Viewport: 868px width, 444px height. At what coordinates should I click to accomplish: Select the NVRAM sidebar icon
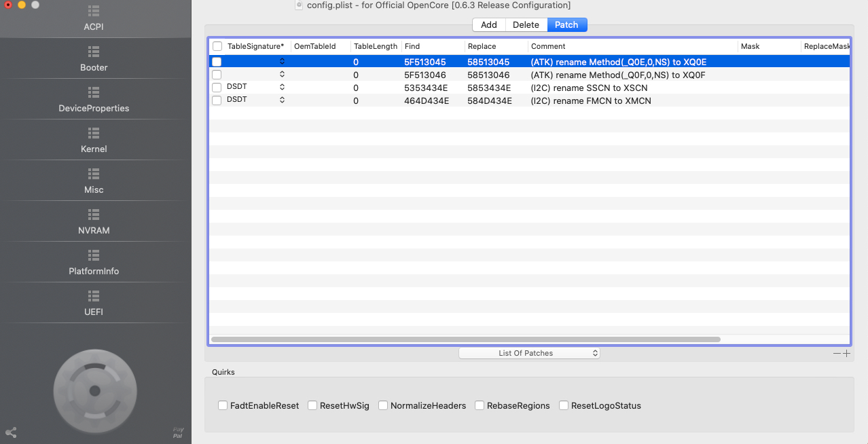(x=94, y=215)
